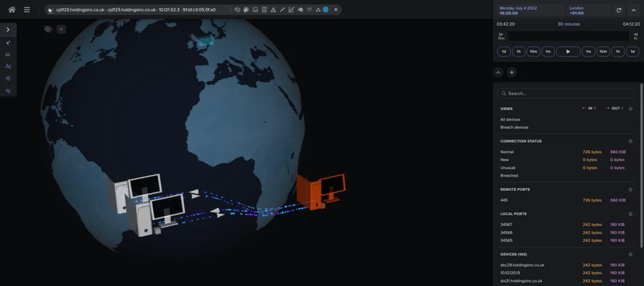Jump forward 1h with skip-forward icon
The width and height of the screenshot is (644, 286).
635,36
